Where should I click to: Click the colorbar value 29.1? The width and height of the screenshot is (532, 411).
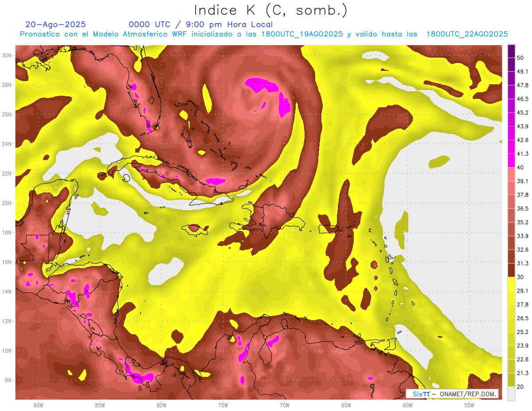point(522,291)
